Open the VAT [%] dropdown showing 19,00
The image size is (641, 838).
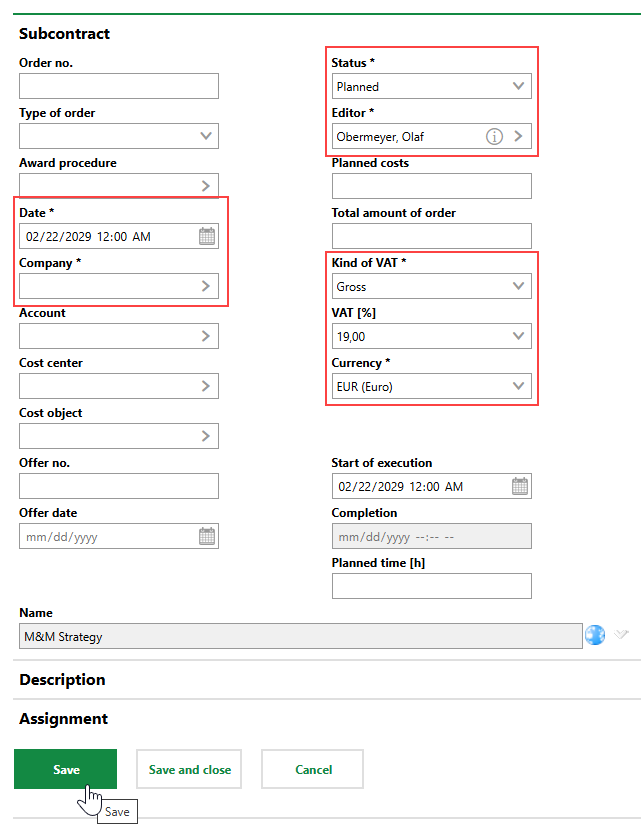click(431, 336)
